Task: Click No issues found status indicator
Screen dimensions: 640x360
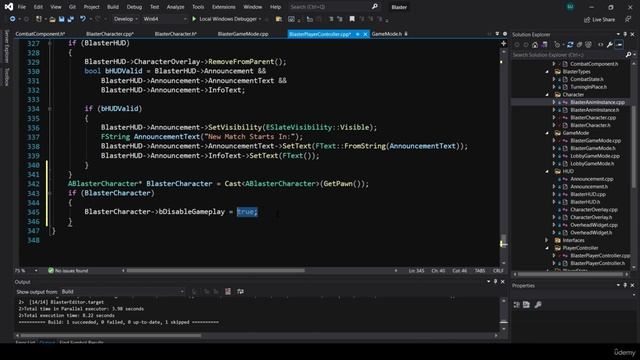Action: (68, 271)
